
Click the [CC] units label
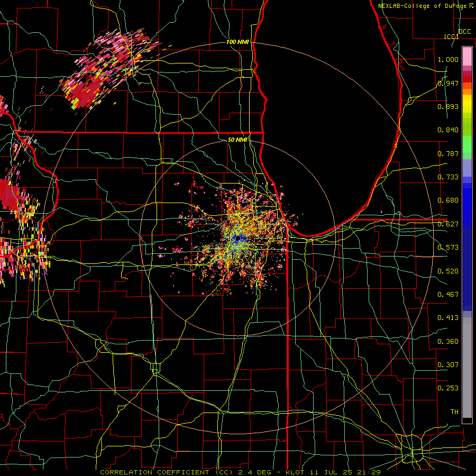[451, 36]
